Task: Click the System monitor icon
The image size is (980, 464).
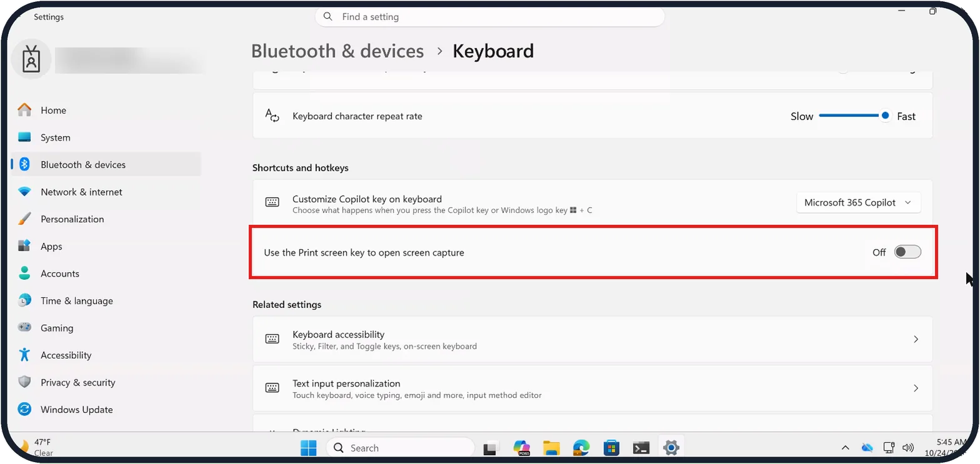Action: click(24, 137)
